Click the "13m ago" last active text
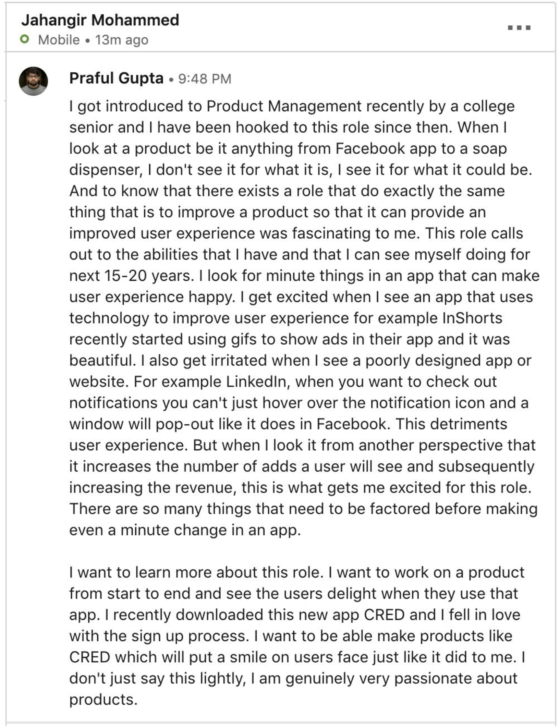This screenshot has width=560, height=728. click(122, 40)
